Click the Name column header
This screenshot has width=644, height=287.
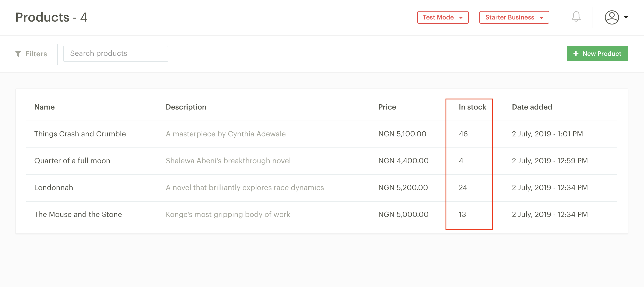[44, 107]
